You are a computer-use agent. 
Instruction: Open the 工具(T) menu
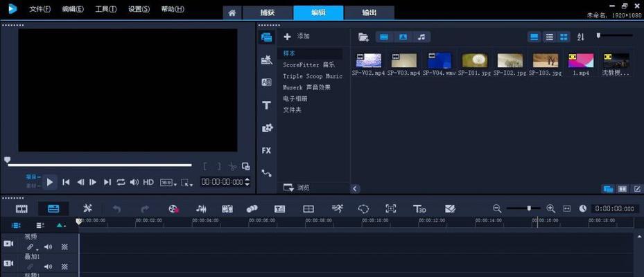point(106,9)
